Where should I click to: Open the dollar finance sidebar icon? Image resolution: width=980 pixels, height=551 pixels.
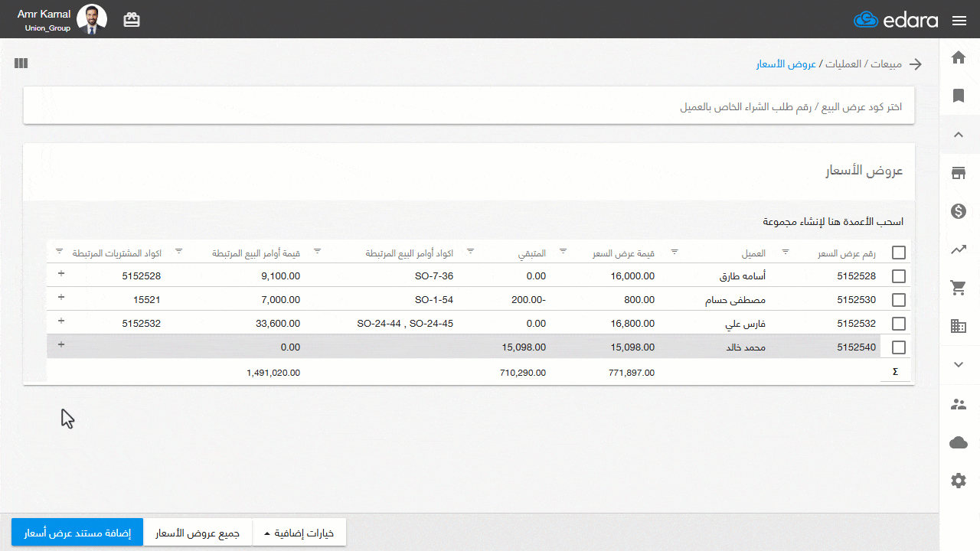point(959,211)
